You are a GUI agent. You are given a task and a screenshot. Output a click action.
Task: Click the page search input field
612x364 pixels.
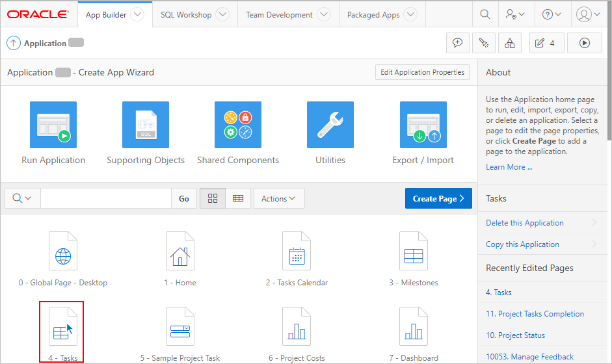[x=106, y=198]
